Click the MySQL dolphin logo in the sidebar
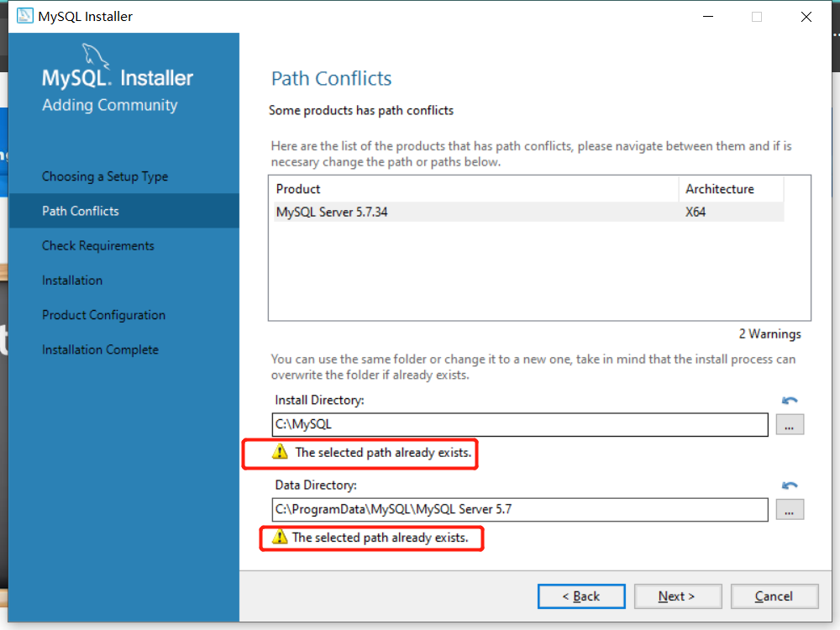Viewport: 840px width, 630px height. pos(96,56)
